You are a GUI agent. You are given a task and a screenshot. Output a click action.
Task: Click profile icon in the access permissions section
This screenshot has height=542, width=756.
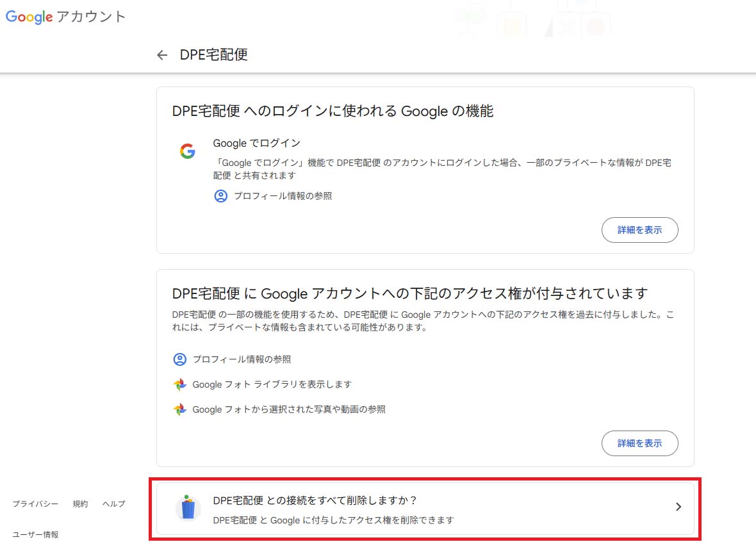[179, 359]
